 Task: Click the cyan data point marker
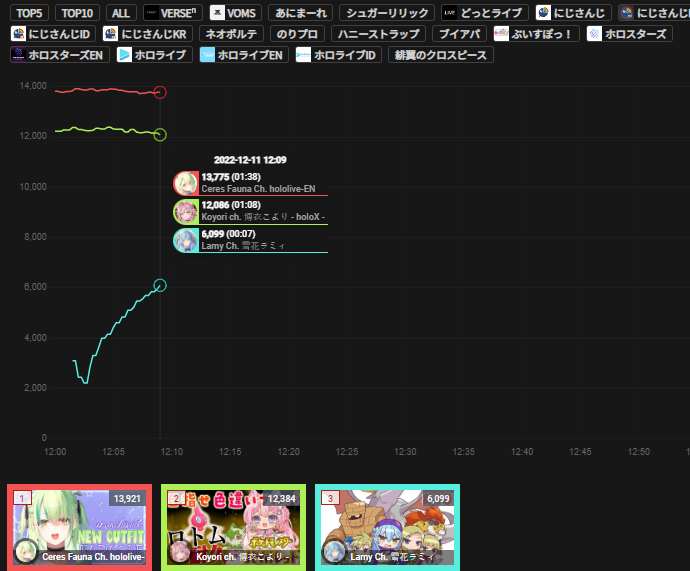tap(160, 286)
